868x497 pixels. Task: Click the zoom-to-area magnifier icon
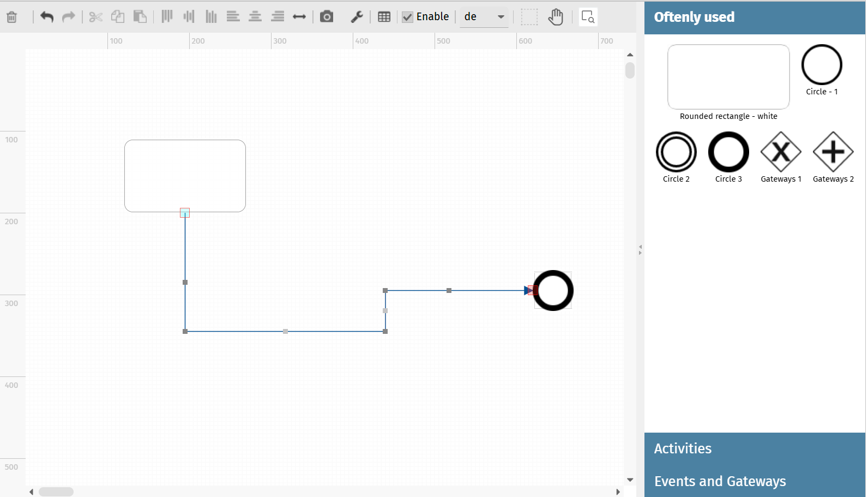tap(588, 17)
